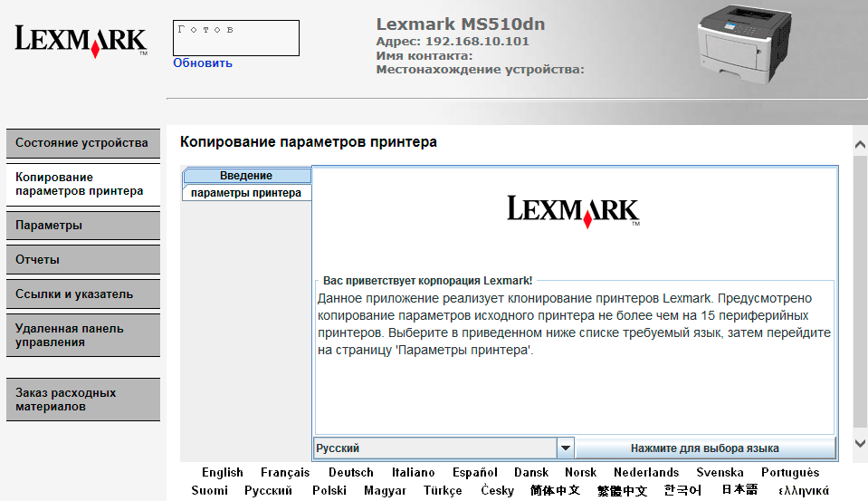
Task: Choose Français language link
Action: click(285, 473)
